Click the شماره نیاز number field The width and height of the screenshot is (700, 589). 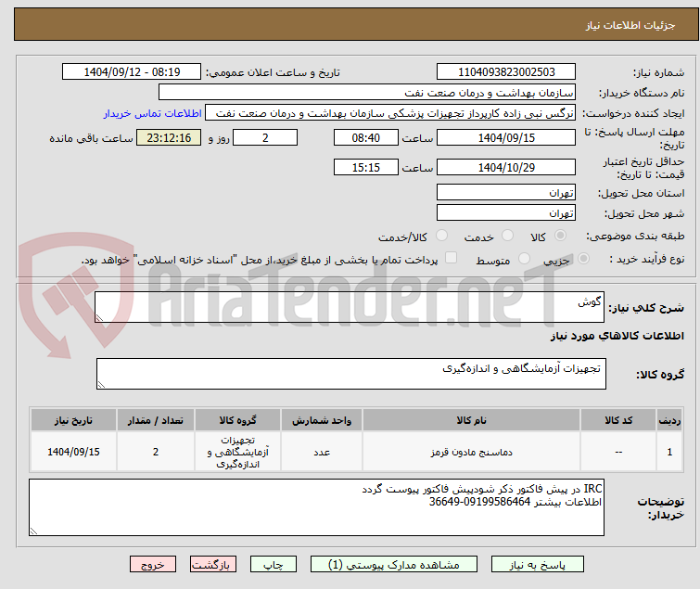click(506, 72)
